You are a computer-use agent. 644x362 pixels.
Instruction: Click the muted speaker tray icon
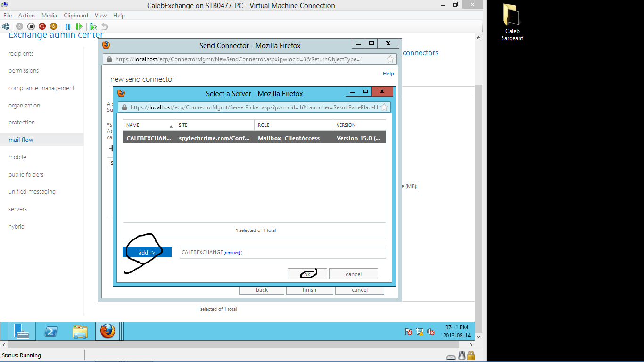[431, 331]
